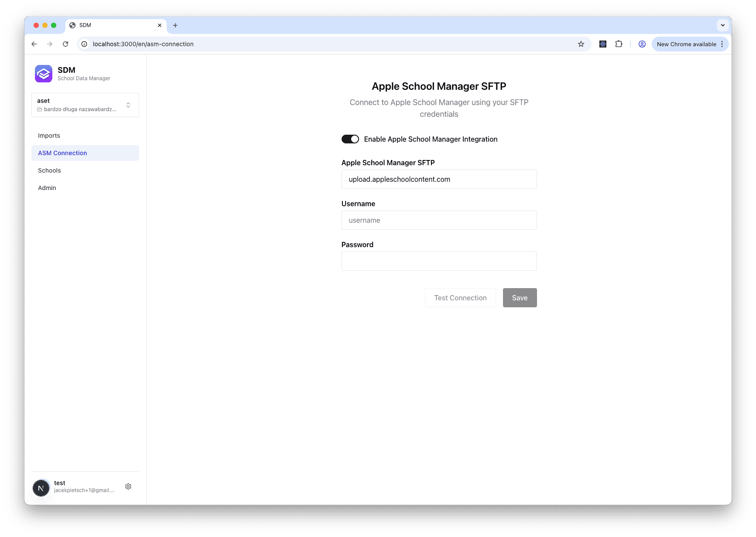The height and width of the screenshot is (537, 756).
Task: Click into the Username field
Action: click(439, 220)
